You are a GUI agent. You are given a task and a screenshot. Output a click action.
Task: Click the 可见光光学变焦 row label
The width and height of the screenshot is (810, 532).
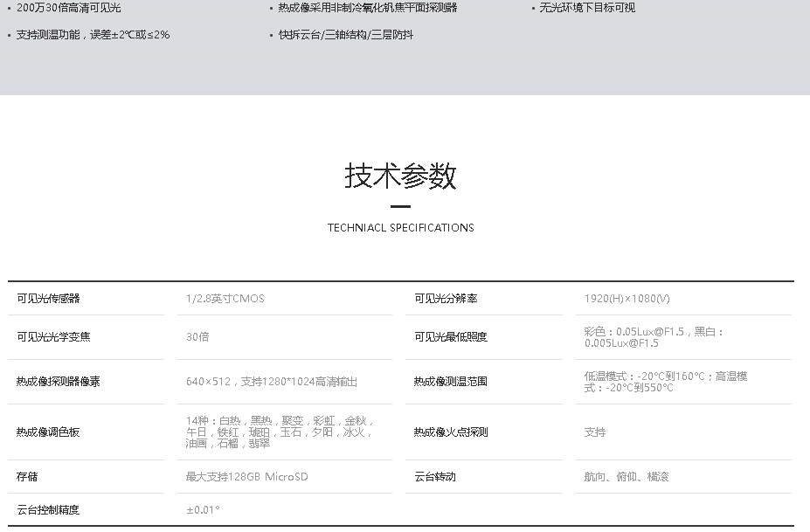[x=53, y=337]
